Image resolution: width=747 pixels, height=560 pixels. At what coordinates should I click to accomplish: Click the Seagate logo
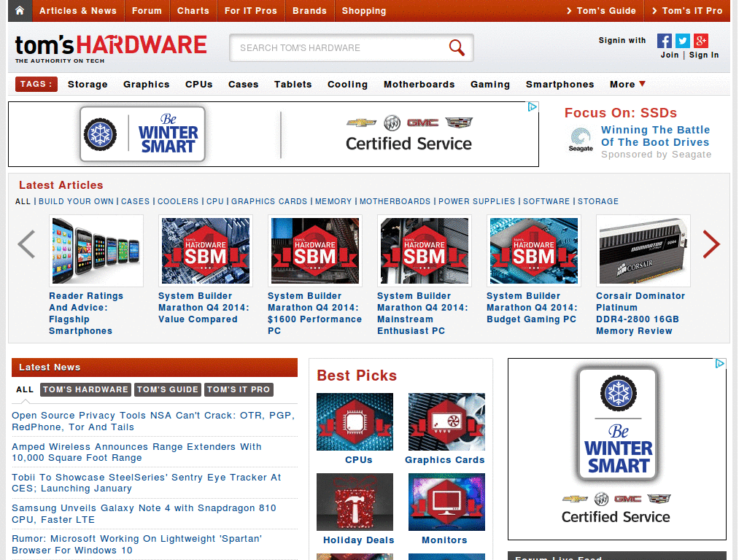pos(581,139)
